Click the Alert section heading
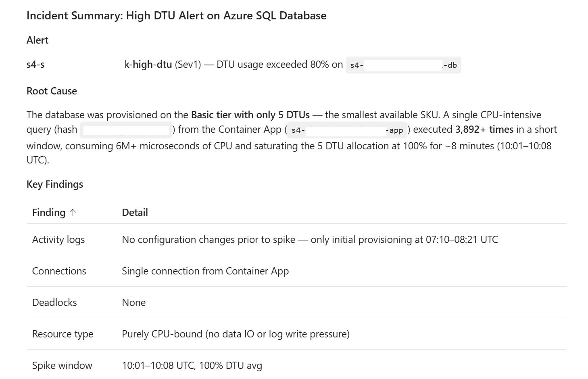The image size is (588, 379). [38, 40]
